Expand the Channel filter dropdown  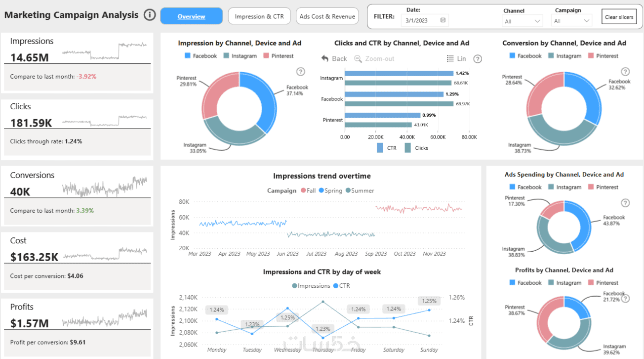[x=523, y=21]
